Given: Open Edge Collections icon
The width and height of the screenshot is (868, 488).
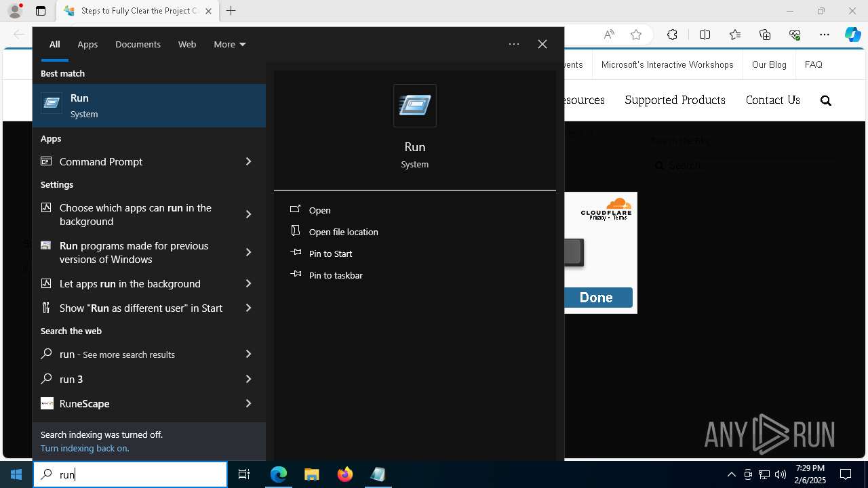Looking at the screenshot, I should pos(765,35).
